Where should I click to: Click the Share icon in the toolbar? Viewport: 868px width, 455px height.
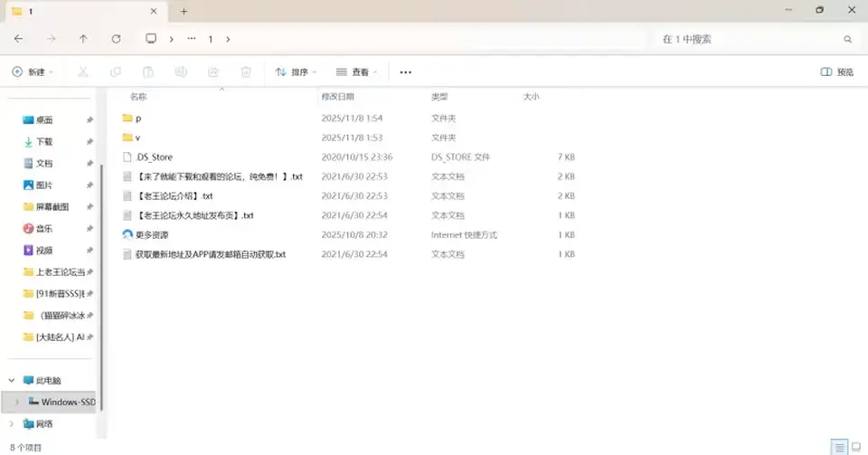point(213,72)
